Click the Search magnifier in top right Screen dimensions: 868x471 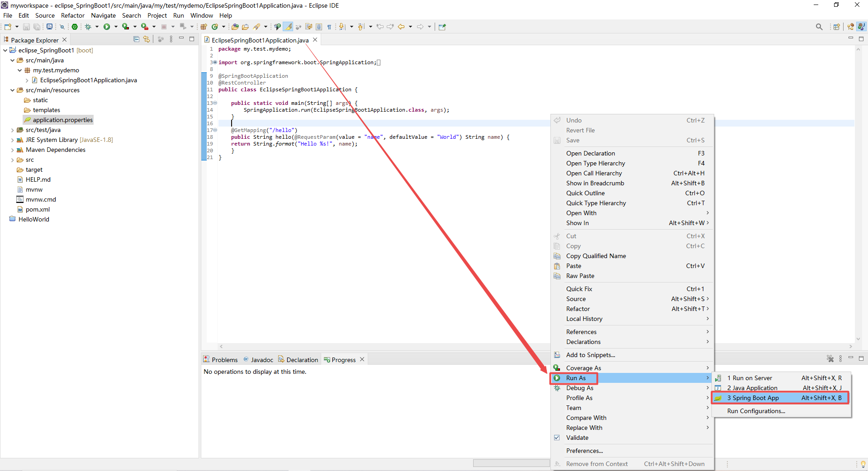pos(819,27)
